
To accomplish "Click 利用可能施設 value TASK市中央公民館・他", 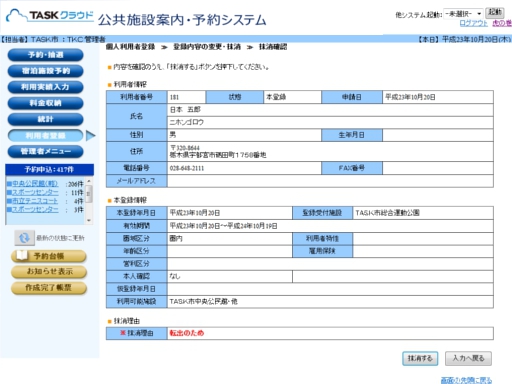I will [x=203, y=301].
